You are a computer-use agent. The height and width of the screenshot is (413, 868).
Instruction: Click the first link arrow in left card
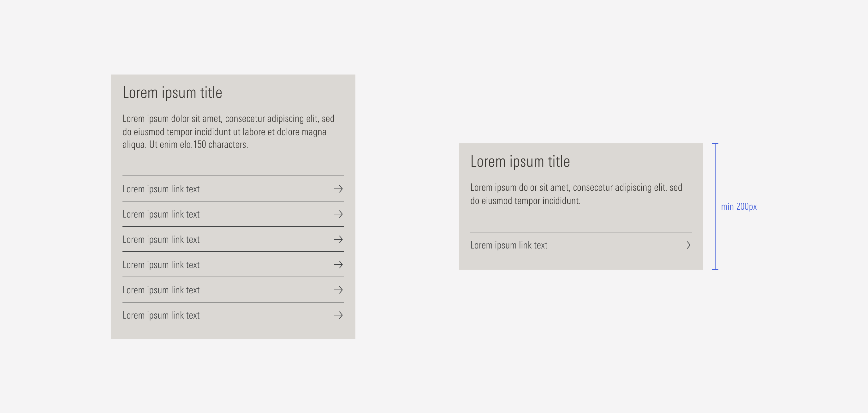click(x=338, y=189)
